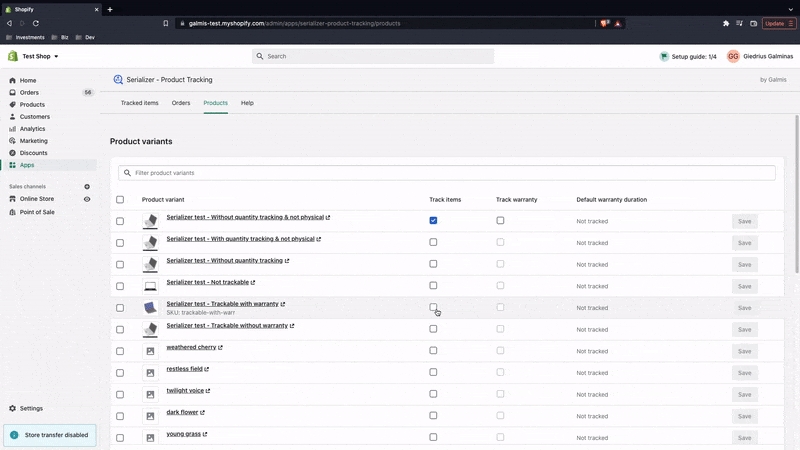
Task: Enable Track items for Trackable with warranty
Action: click(433, 307)
